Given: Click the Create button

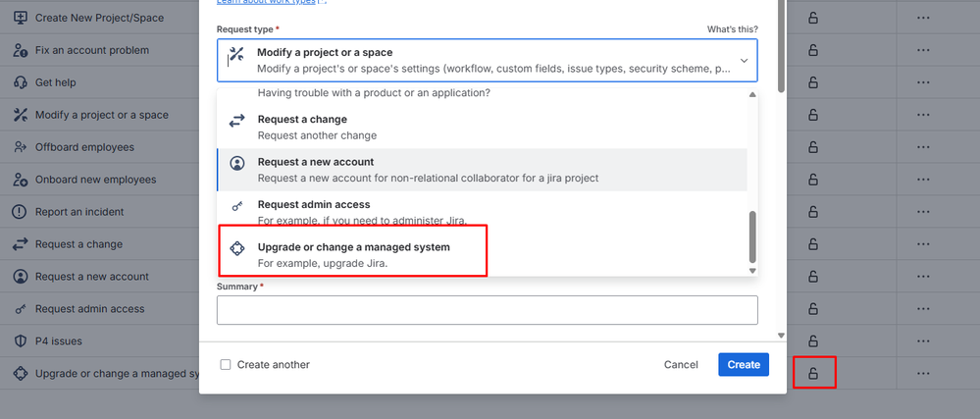Looking at the screenshot, I should click(744, 365).
